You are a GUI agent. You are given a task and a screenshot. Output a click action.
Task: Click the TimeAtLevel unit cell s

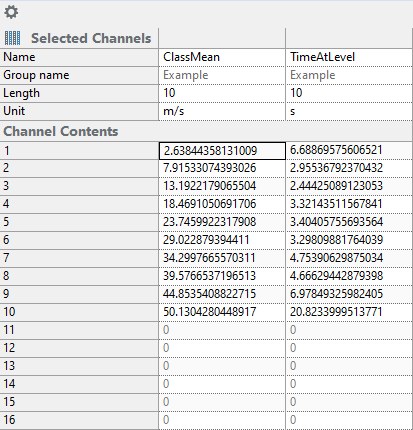click(349, 111)
